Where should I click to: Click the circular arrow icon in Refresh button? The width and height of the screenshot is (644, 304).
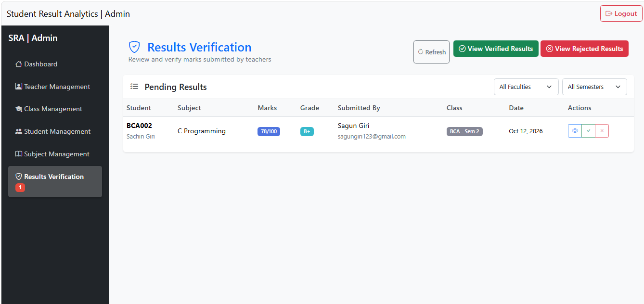[421, 52]
